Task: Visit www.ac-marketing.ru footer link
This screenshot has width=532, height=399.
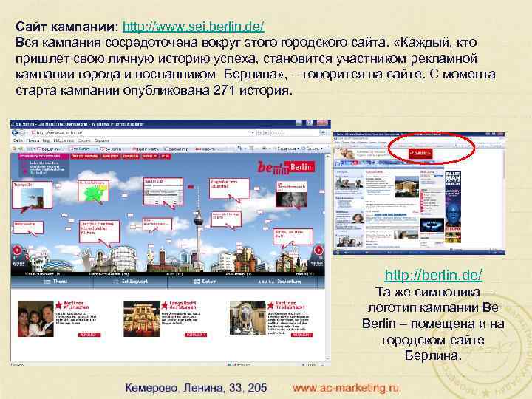Action: 345,387
